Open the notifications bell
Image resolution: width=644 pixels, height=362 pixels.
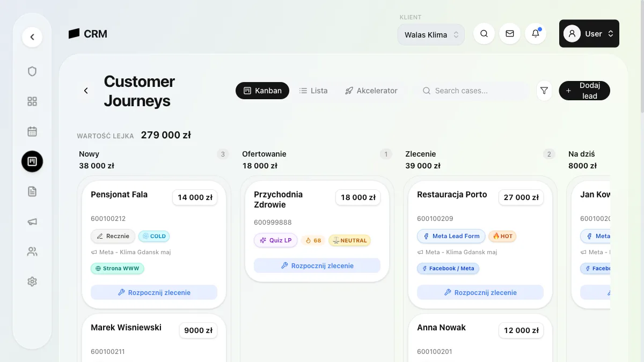pyautogui.click(x=536, y=34)
